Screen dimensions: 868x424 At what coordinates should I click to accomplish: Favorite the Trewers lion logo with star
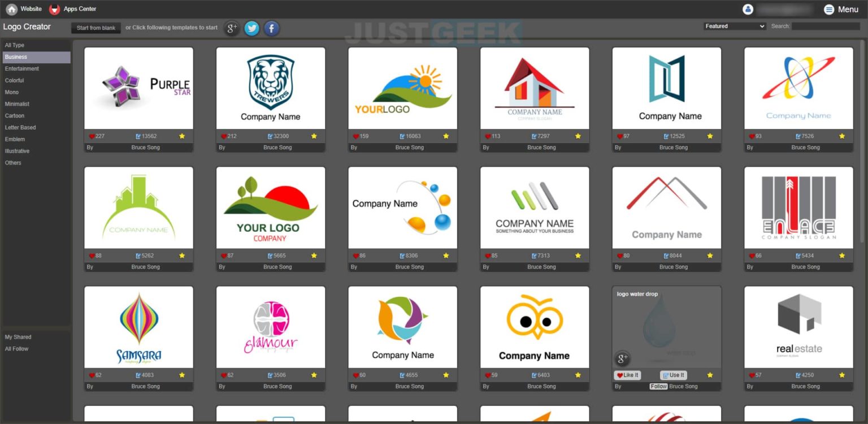[x=314, y=136]
